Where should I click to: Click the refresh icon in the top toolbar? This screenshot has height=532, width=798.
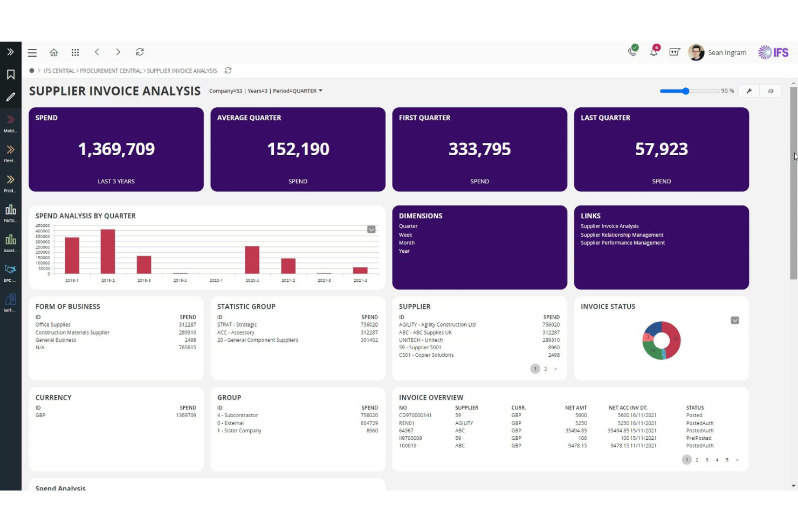[140, 52]
